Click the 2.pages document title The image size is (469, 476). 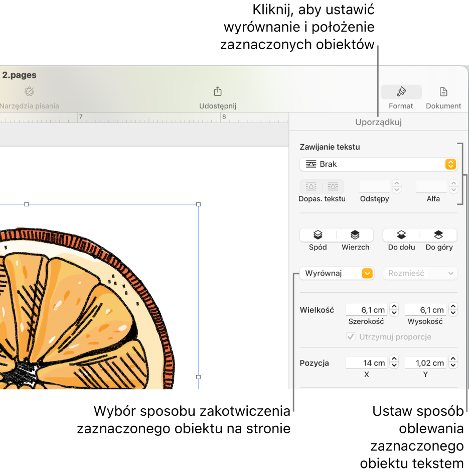[x=19, y=75]
